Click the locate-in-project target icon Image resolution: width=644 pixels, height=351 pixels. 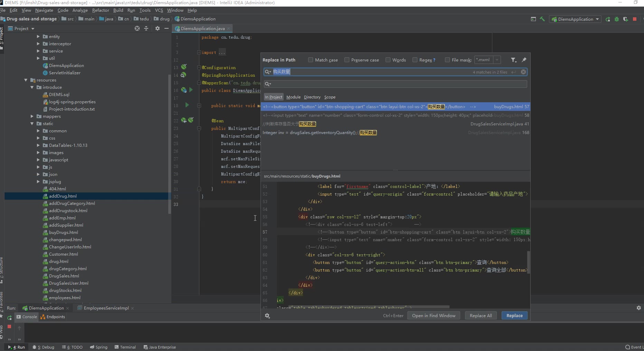coord(137,28)
